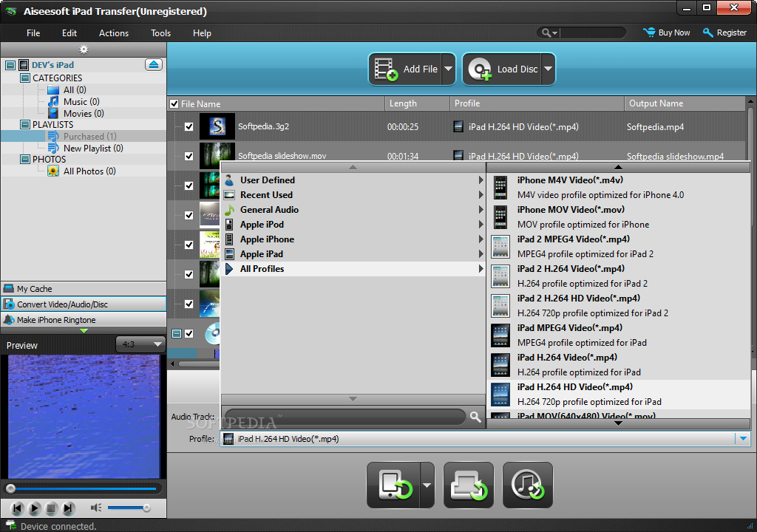The height and width of the screenshot is (532, 757).
Task: Open the Actions menu
Action: [x=113, y=33]
